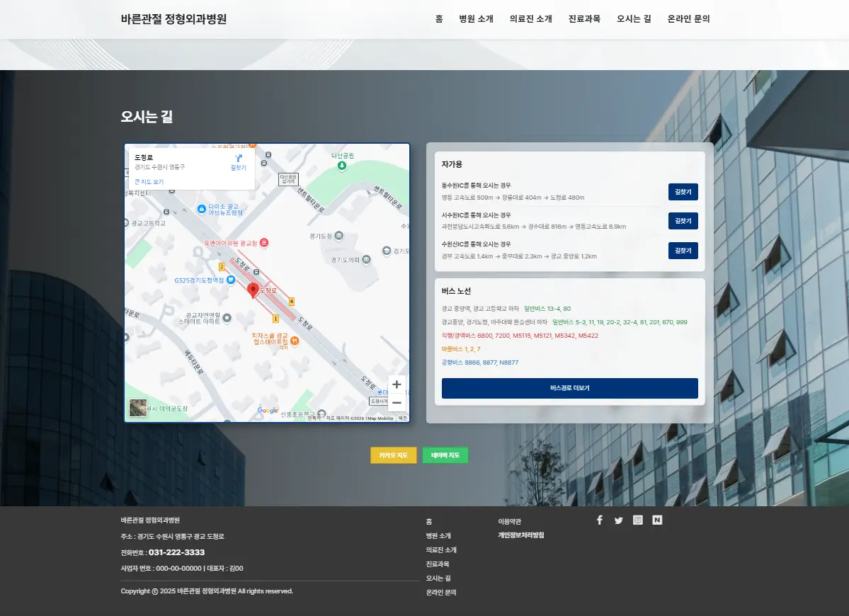
Task: Open the Facebook icon in the footer
Action: coord(599,519)
